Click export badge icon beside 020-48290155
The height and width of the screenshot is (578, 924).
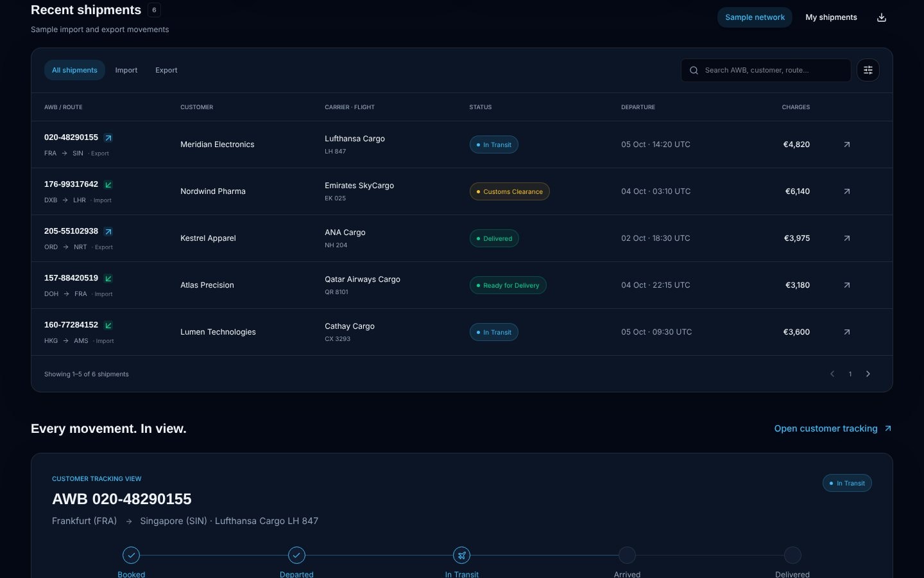point(108,137)
